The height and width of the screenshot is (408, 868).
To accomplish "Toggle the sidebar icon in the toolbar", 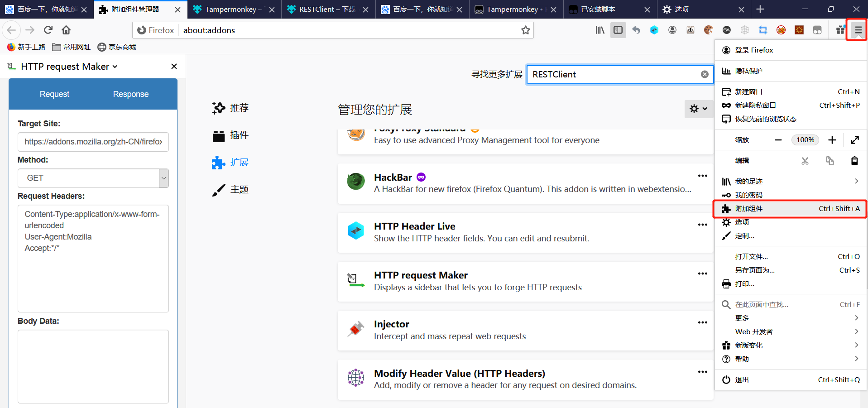I will [x=618, y=30].
